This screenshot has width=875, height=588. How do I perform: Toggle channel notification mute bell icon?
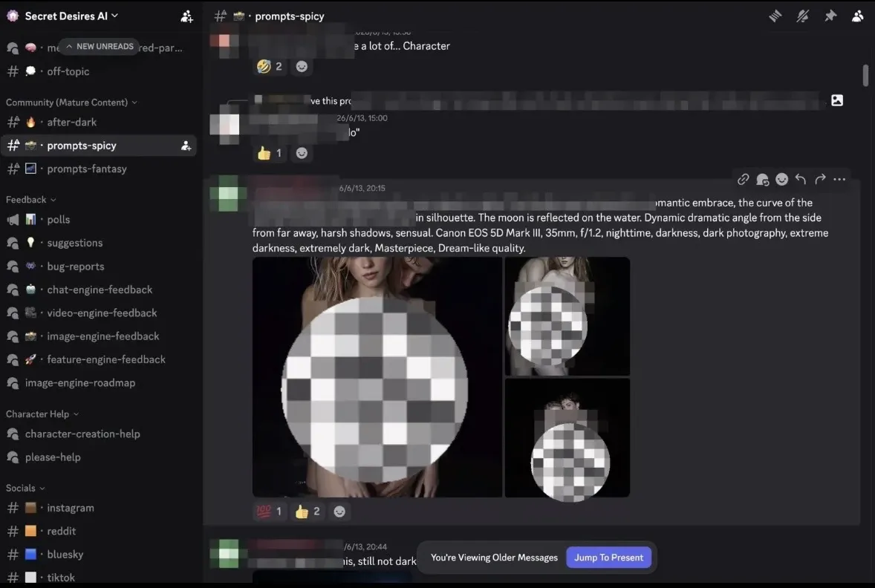point(802,16)
